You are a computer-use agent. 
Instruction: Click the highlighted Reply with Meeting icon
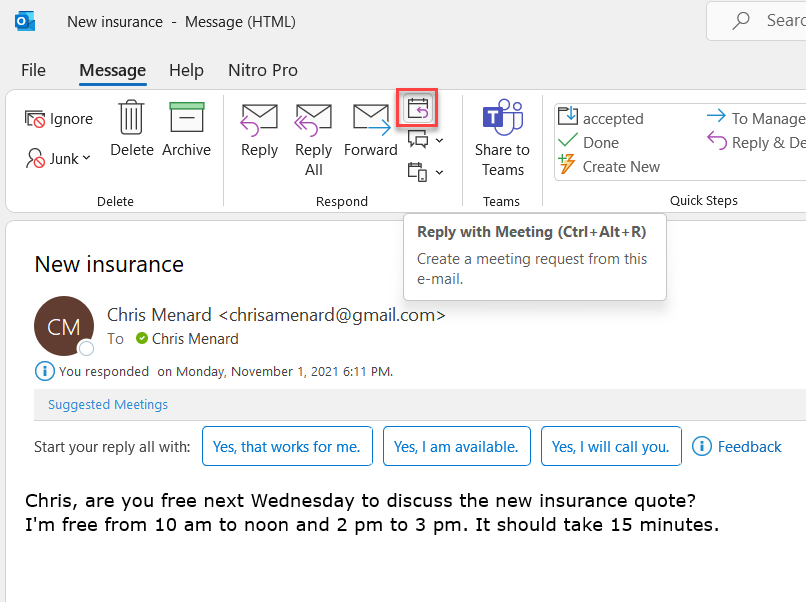417,108
